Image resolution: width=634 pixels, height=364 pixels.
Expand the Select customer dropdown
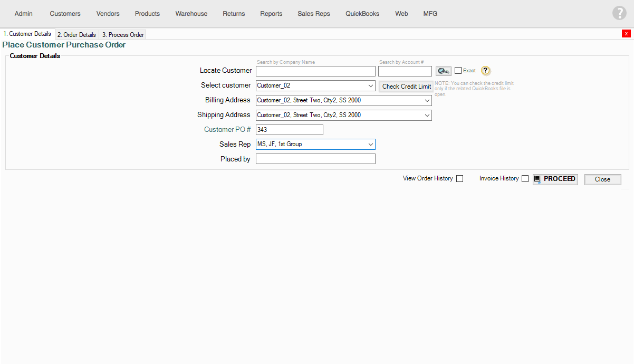370,86
